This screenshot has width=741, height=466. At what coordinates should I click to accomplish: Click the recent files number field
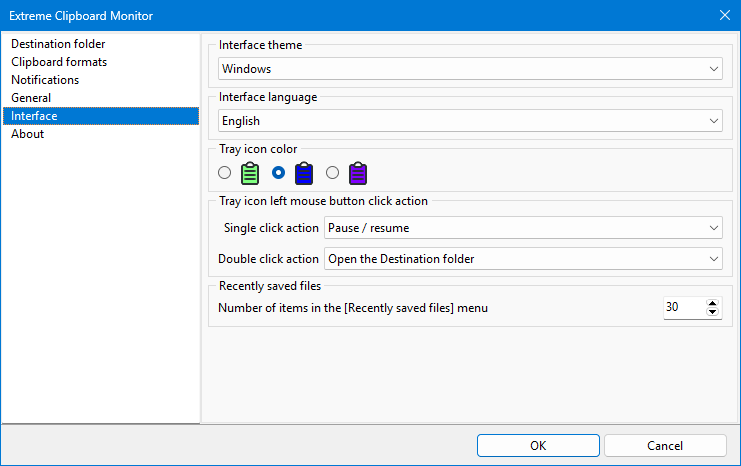pyautogui.click(x=684, y=307)
